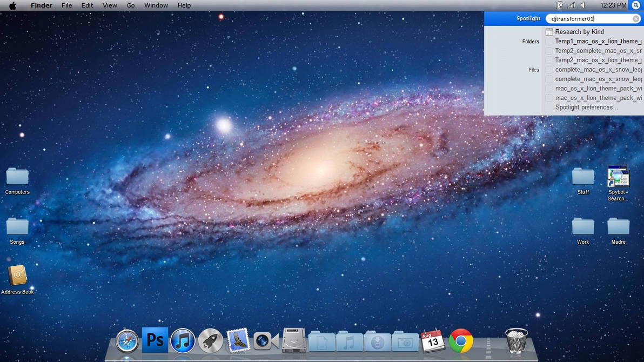Click the rocket Launchpad icon
Screen dimensions: 644x362
click(x=210, y=340)
